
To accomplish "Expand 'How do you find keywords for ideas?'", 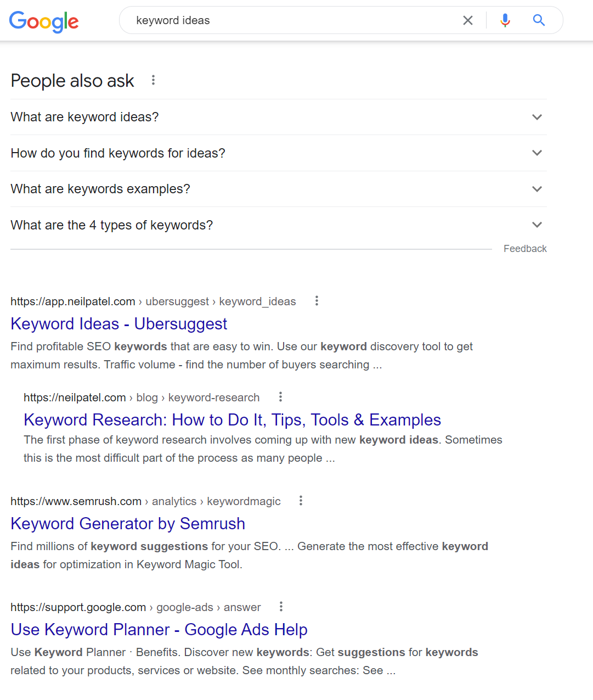I will click(279, 153).
